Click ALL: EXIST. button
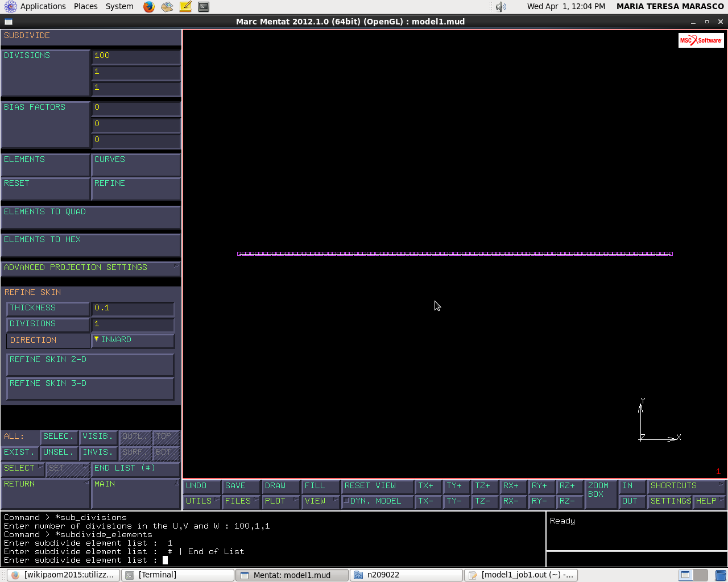The width and height of the screenshot is (728, 582). (x=19, y=452)
